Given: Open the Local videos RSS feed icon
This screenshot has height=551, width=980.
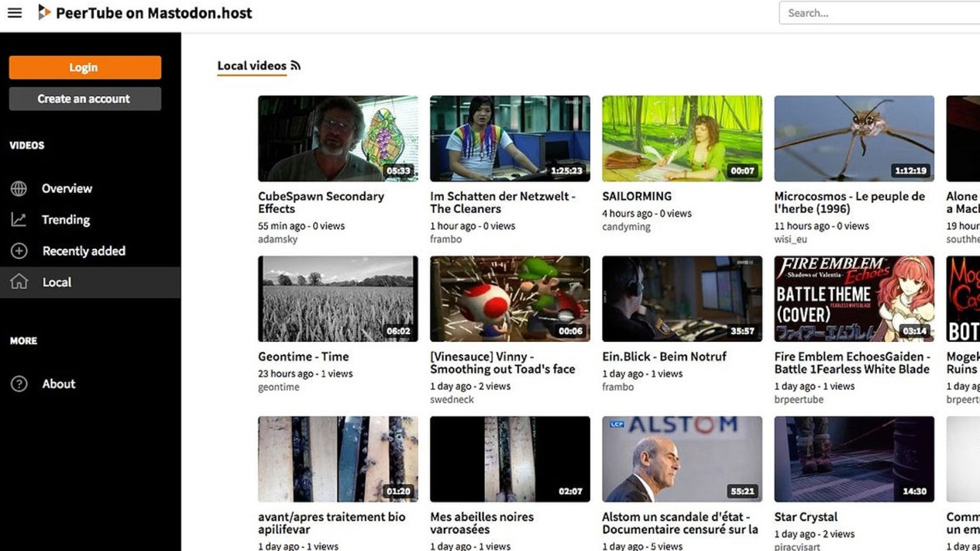Looking at the screenshot, I should point(295,66).
